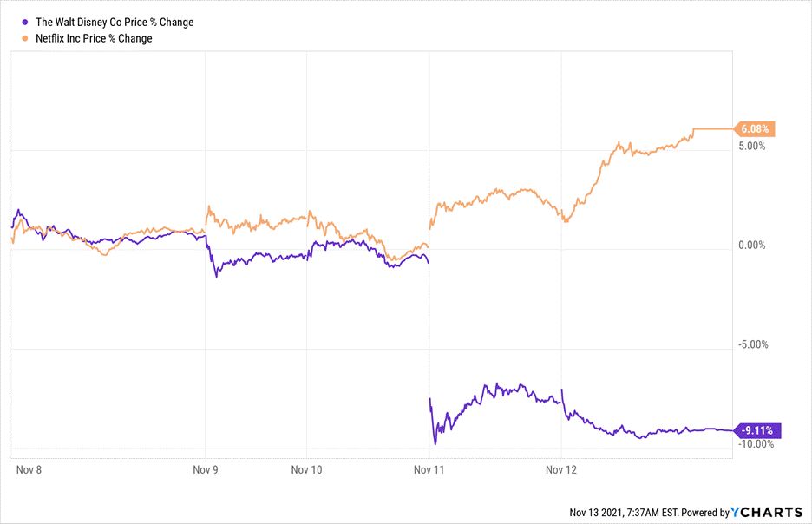Click the 'Powered by' text near the logo

click(704, 513)
